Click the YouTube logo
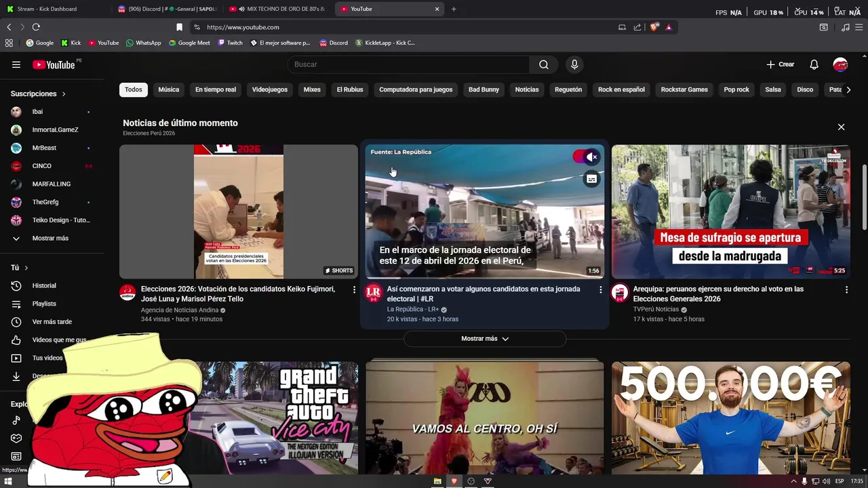This screenshot has height=488, width=868. point(54,64)
